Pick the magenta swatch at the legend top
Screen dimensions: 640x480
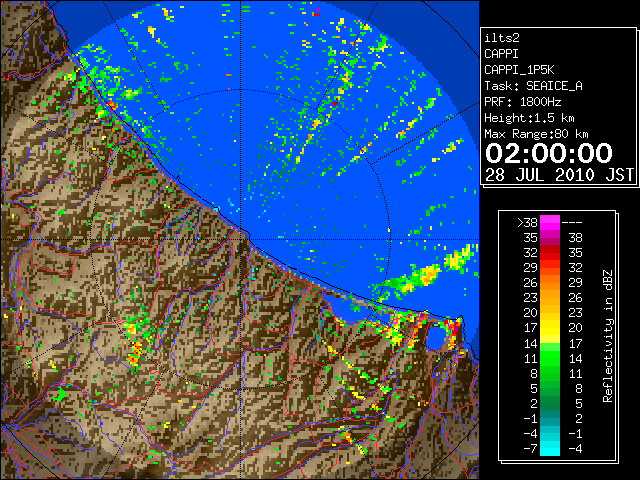550,223
